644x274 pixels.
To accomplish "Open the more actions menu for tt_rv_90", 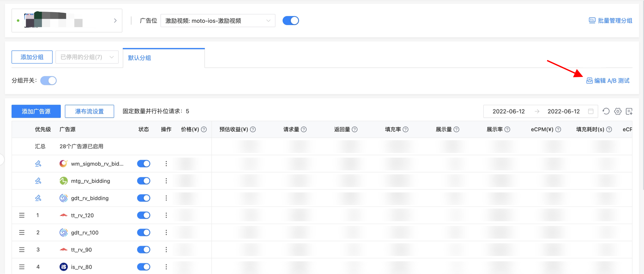I will (166, 250).
